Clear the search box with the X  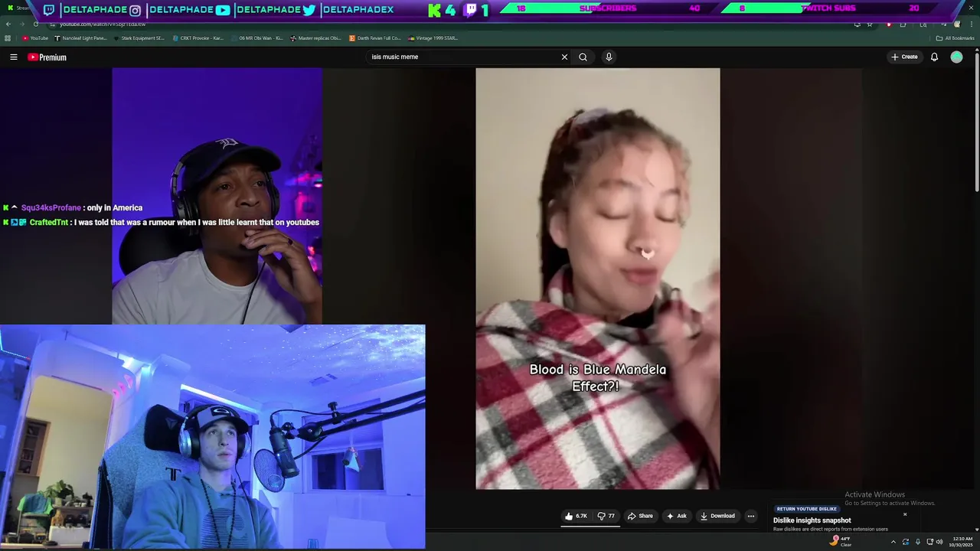(x=564, y=57)
